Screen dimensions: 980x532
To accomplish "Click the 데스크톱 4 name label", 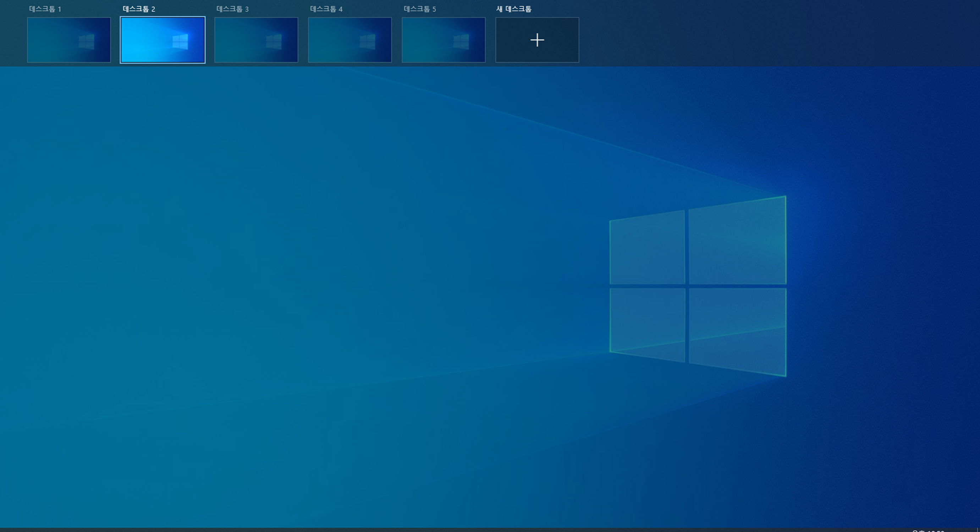I will pos(326,9).
